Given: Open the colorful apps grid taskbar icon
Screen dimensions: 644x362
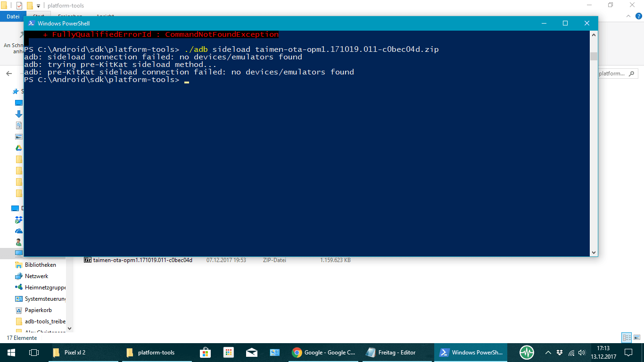Looking at the screenshot, I should pos(229,352).
